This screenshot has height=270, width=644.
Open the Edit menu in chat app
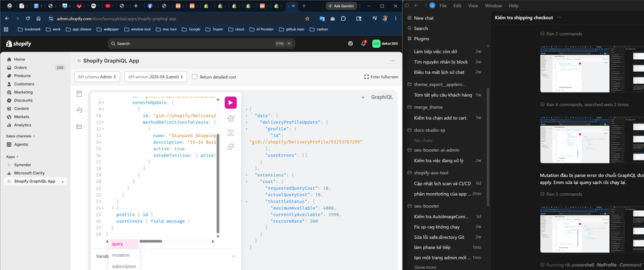[457, 6]
